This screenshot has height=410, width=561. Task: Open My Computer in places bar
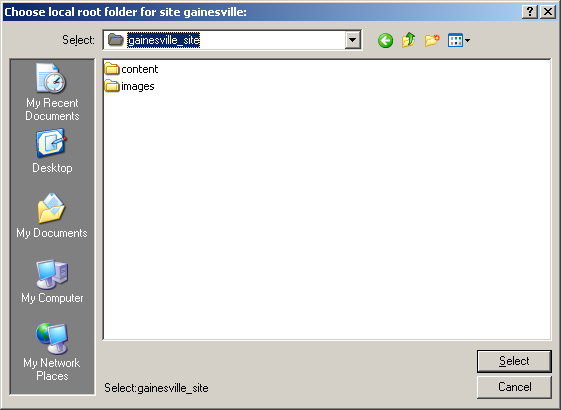pos(52,282)
